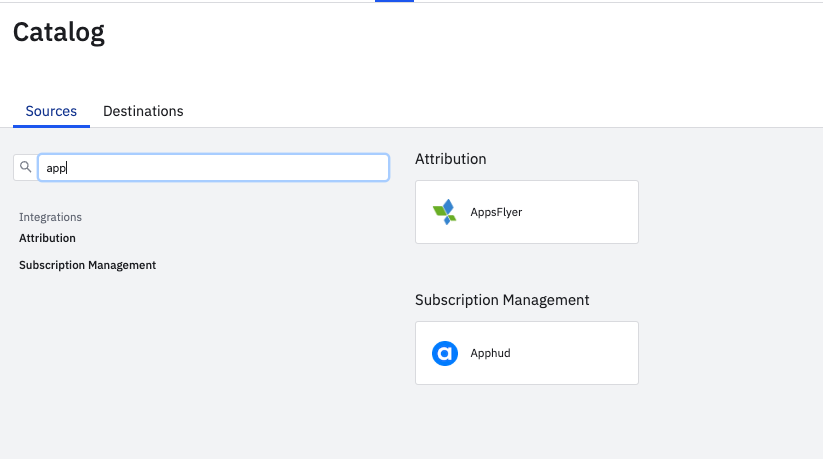
Task: Click the AppsFlyer logo icon
Action: pos(443,212)
